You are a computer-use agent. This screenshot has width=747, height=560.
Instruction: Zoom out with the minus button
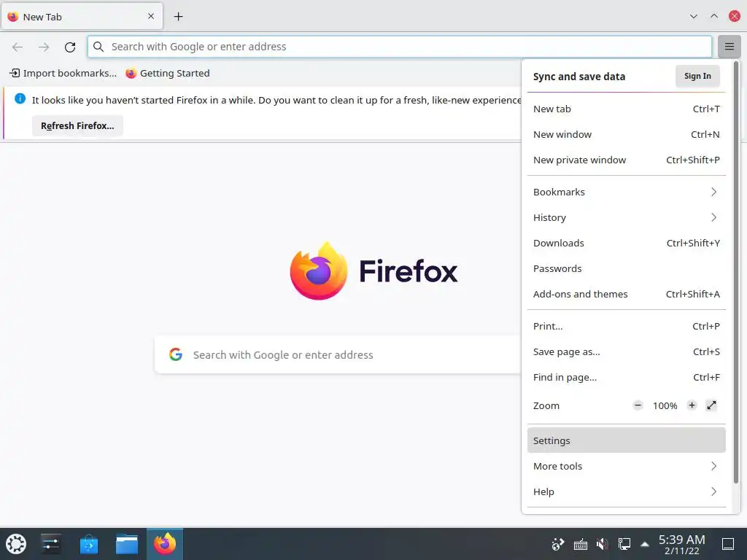click(x=638, y=405)
